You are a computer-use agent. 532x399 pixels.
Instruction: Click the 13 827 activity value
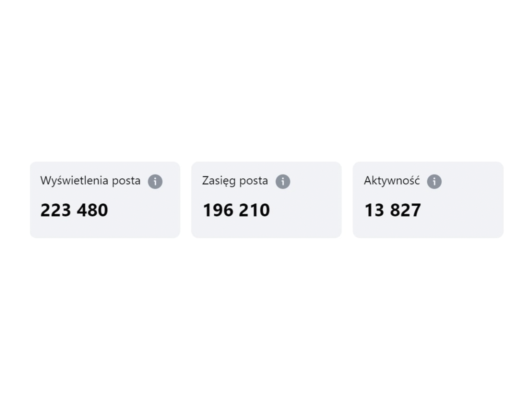tap(393, 210)
